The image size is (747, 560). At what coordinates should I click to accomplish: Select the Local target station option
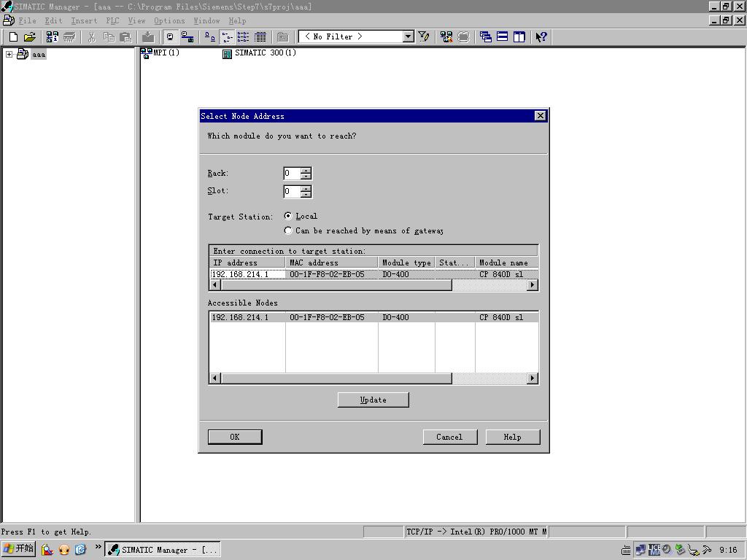[x=288, y=216]
